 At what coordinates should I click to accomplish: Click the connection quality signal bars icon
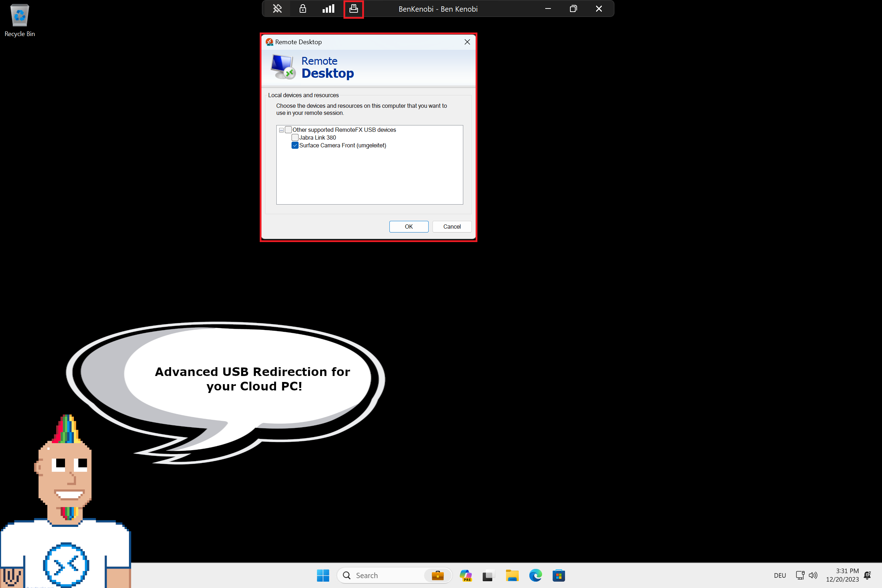[x=328, y=8]
